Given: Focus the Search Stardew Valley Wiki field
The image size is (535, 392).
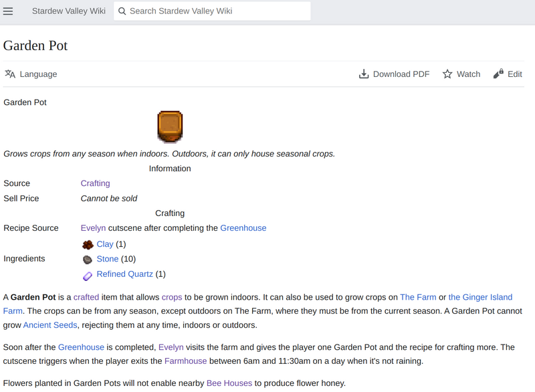Looking at the screenshot, I should [212, 11].
